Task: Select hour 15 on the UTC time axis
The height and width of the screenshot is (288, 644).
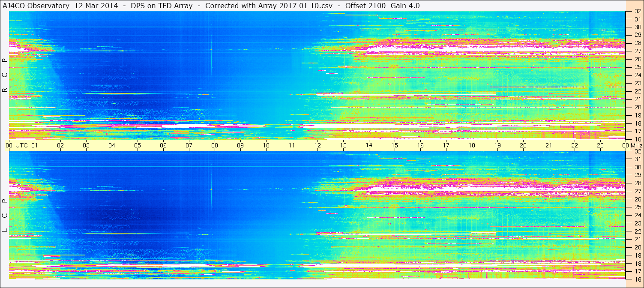Action: (395, 145)
